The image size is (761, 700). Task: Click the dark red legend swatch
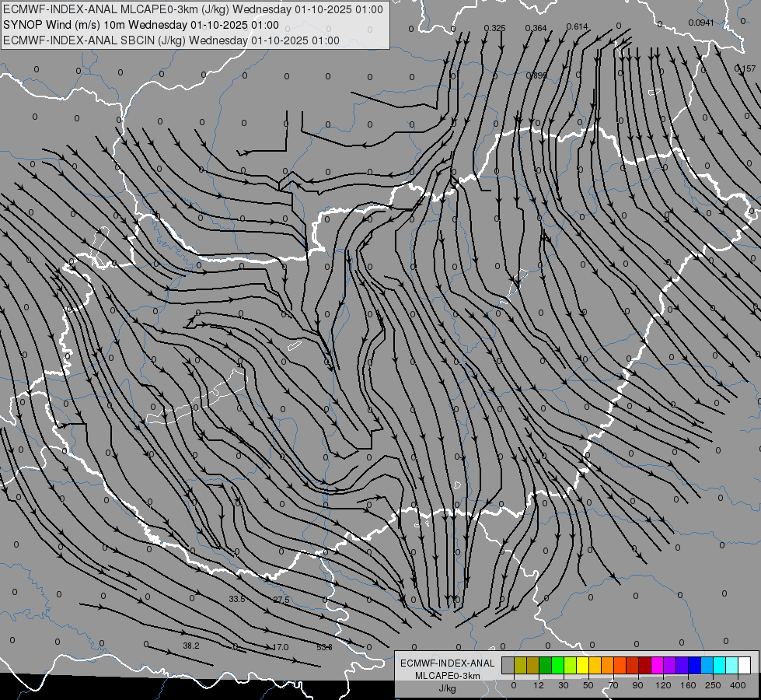pyautogui.click(x=644, y=665)
